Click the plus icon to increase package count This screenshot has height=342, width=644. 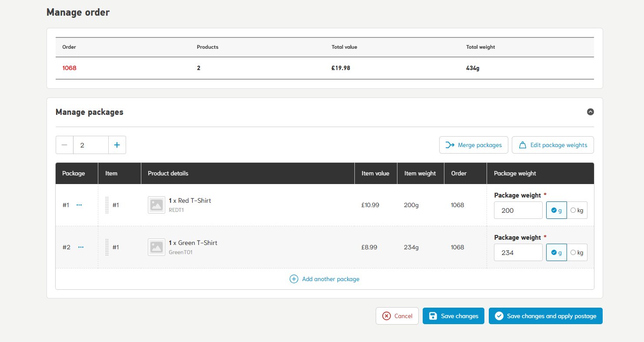pyautogui.click(x=117, y=145)
